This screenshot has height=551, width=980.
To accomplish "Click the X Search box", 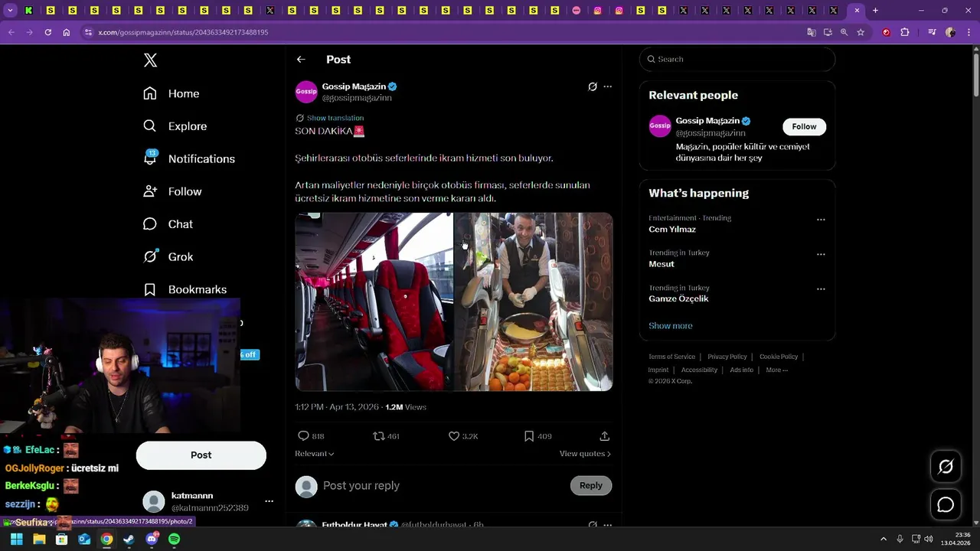I will pos(737,59).
